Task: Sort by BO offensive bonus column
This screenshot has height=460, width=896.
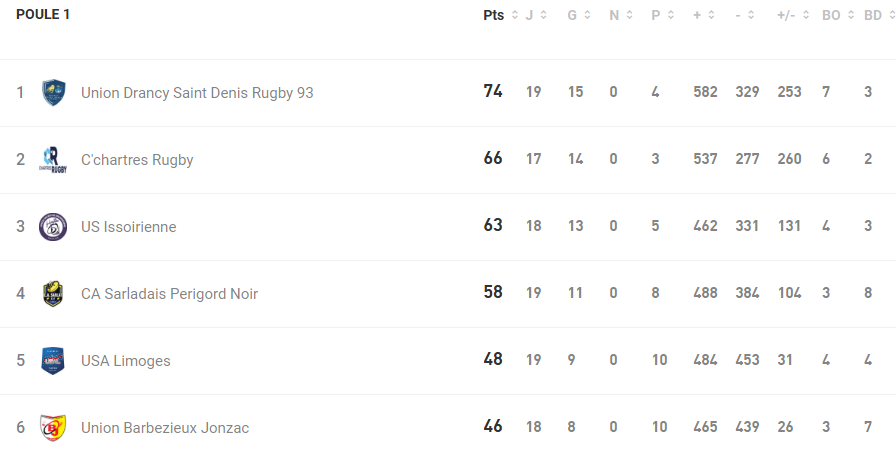Action: point(836,15)
